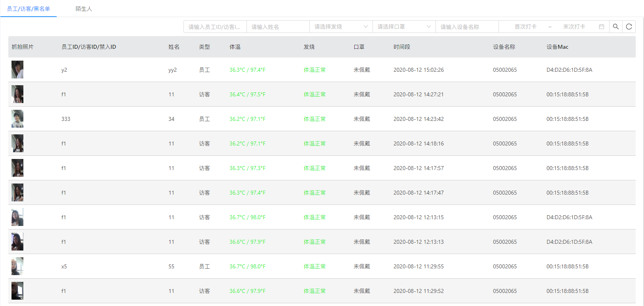Expand the 请选择发烧 fever dropdown

[341, 27]
